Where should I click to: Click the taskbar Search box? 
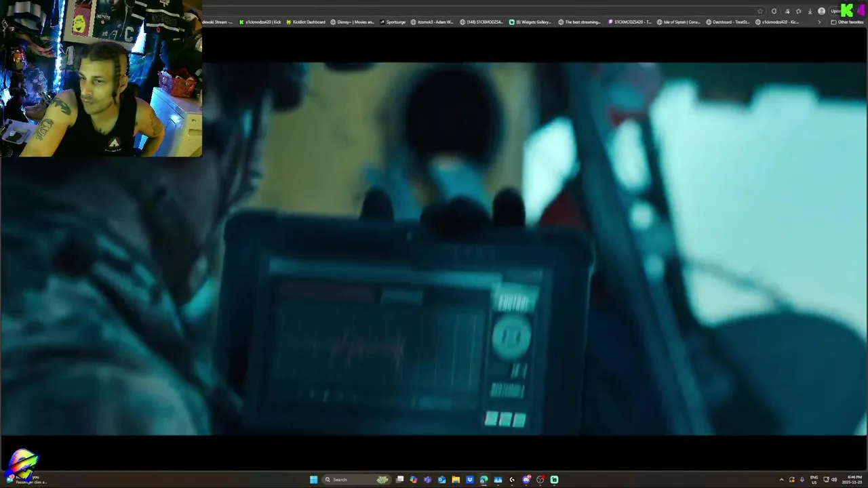tap(357, 479)
